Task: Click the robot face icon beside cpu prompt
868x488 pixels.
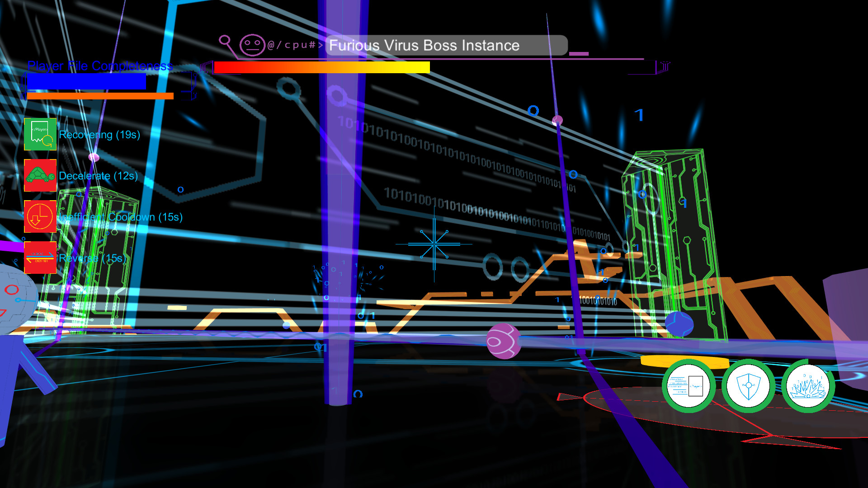Action: 253,44
